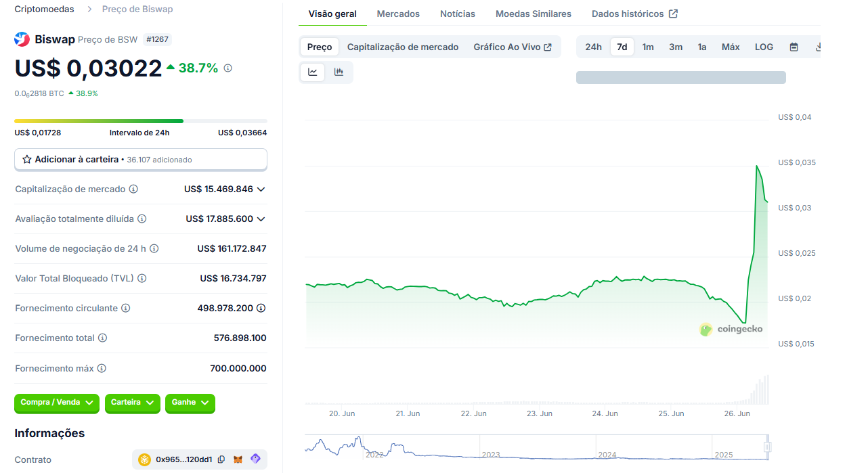Show info for Fornecimento máx
This screenshot has height=473, width=868.
point(102,368)
